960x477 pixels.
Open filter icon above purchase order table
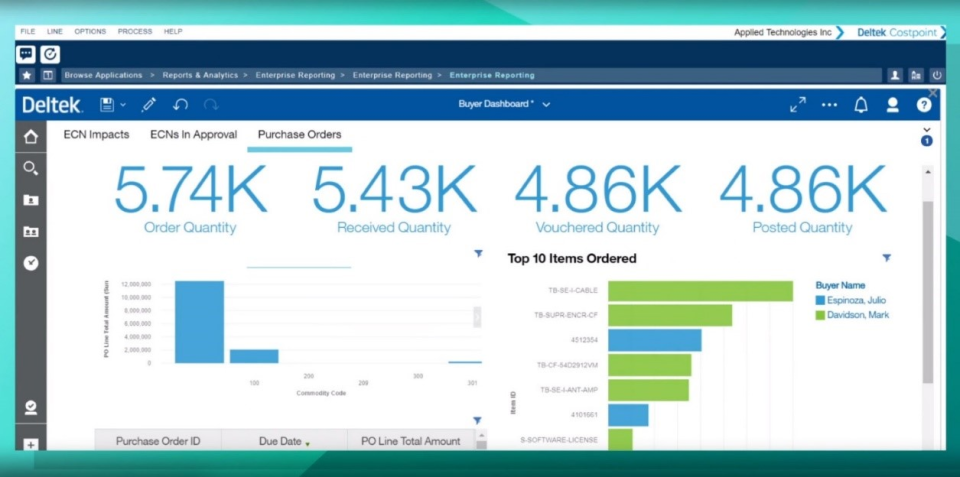(477, 420)
